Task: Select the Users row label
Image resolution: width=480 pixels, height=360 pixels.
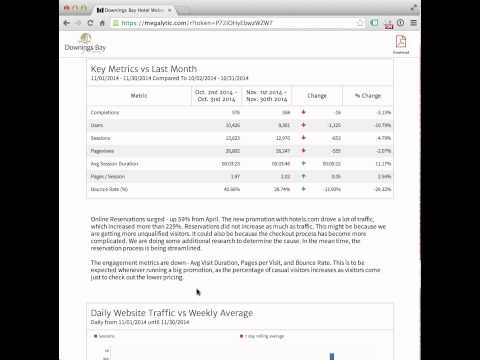Action: (x=97, y=125)
